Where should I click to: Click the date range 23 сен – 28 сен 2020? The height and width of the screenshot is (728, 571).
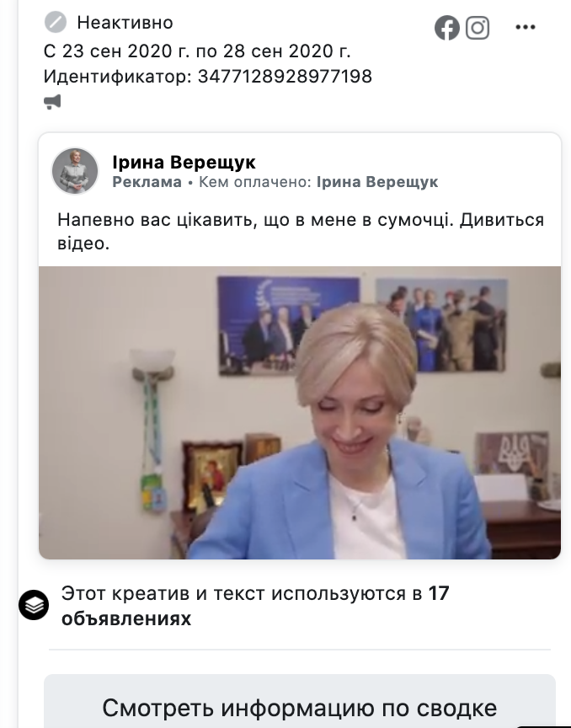pyautogui.click(x=197, y=51)
